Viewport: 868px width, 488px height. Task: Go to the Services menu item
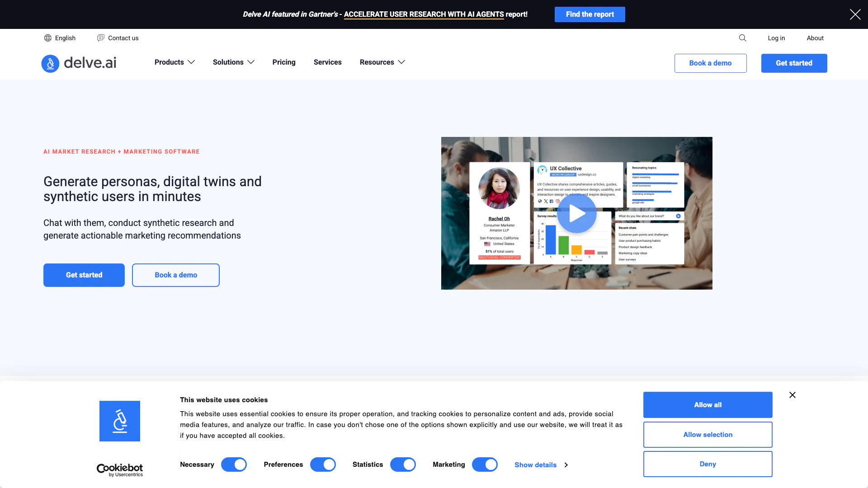(327, 62)
